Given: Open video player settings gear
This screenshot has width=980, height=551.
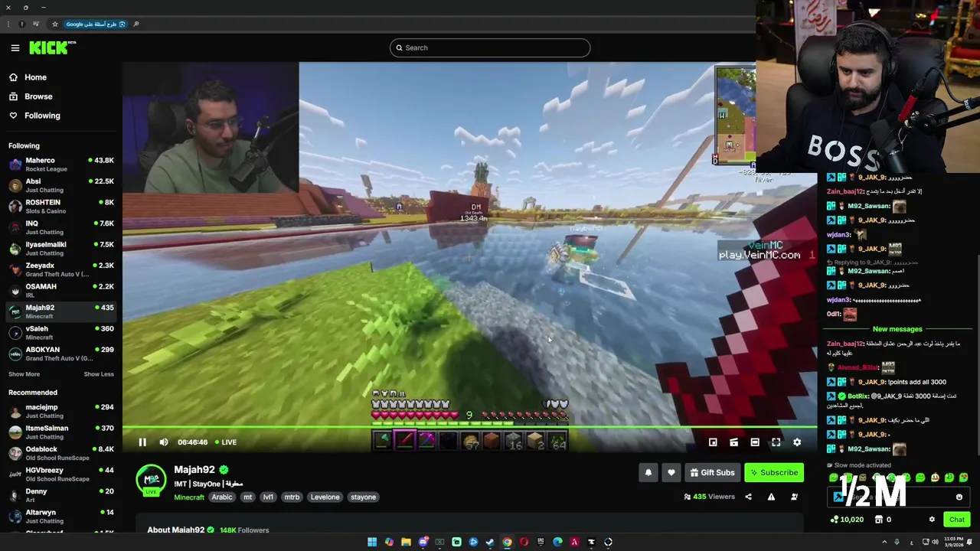Looking at the screenshot, I should coord(797,442).
